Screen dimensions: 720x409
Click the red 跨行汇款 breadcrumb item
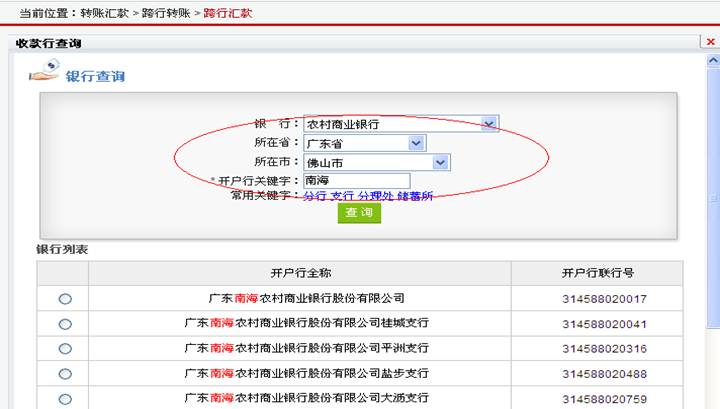coord(228,13)
